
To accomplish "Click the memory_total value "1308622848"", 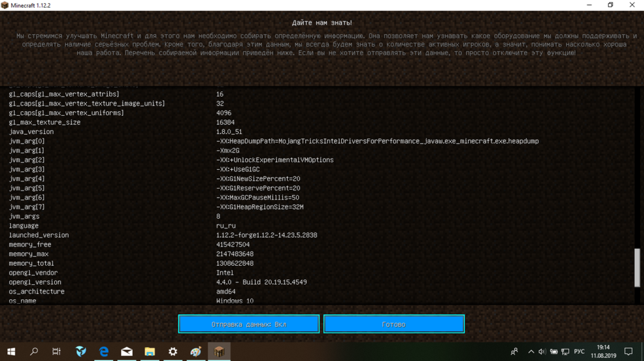I will [x=235, y=263].
